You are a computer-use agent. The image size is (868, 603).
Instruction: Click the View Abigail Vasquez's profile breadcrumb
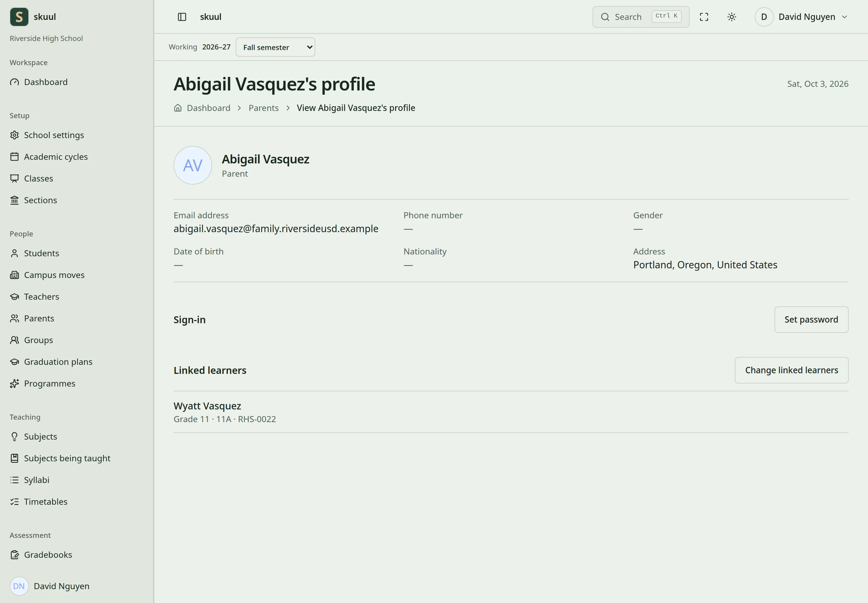tap(356, 108)
